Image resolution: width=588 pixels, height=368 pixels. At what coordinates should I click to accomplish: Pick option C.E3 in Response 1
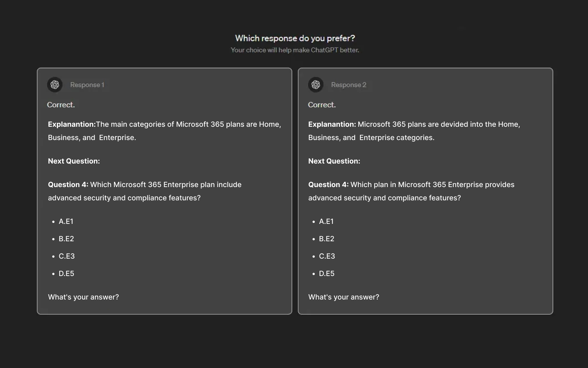(x=67, y=256)
